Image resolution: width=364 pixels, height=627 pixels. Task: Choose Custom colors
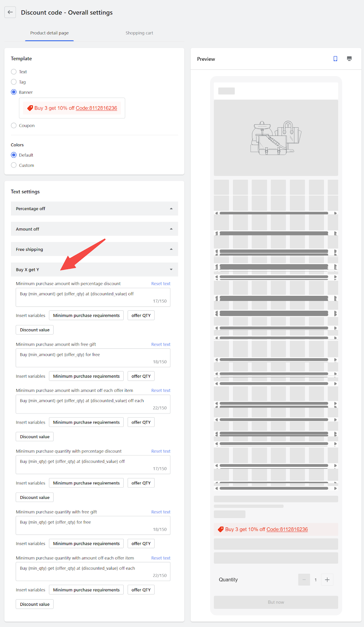(14, 165)
